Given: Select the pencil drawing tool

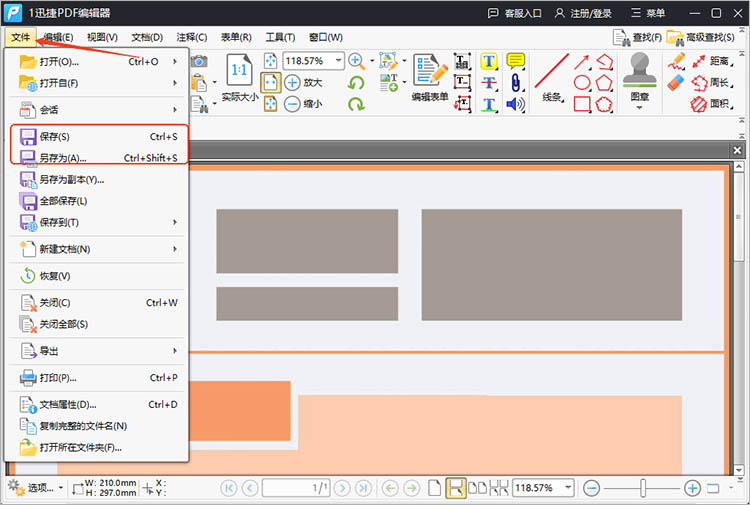Looking at the screenshot, I should click(x=676, y=62).
